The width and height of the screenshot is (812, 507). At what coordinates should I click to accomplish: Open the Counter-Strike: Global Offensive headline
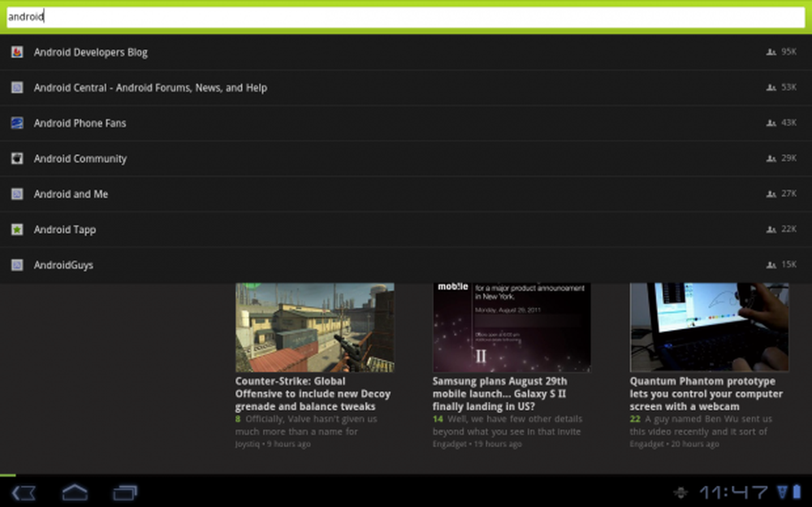pos(313,394)
